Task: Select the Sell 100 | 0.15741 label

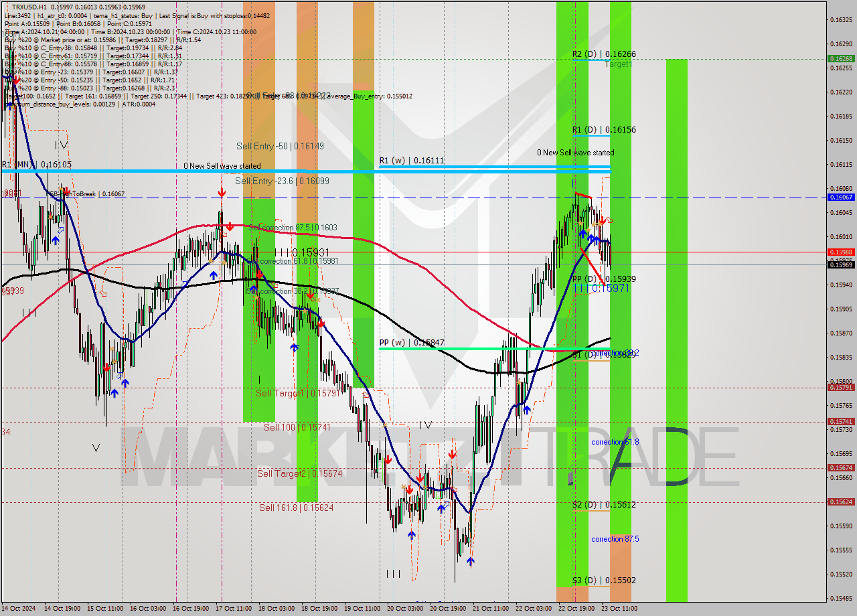Action: click(297, 427)
